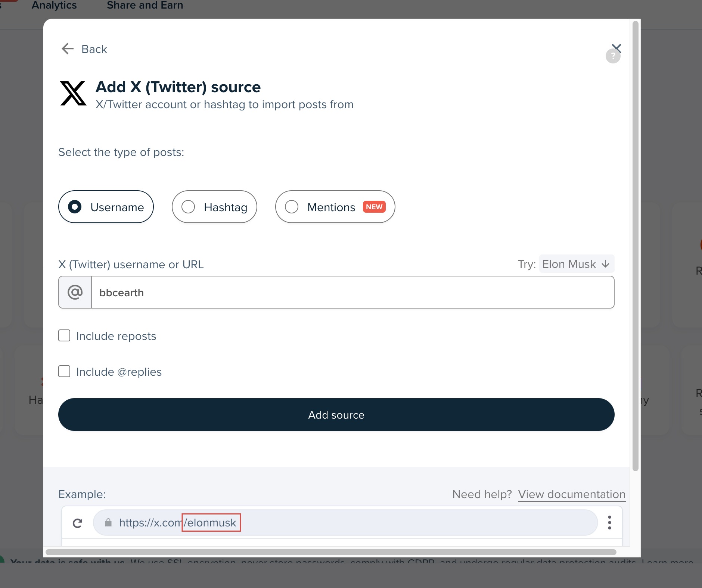The image size is (702, 588).
Task: Click the example URL https://x.com/elonmusk
Action: (x=178, y=523)
